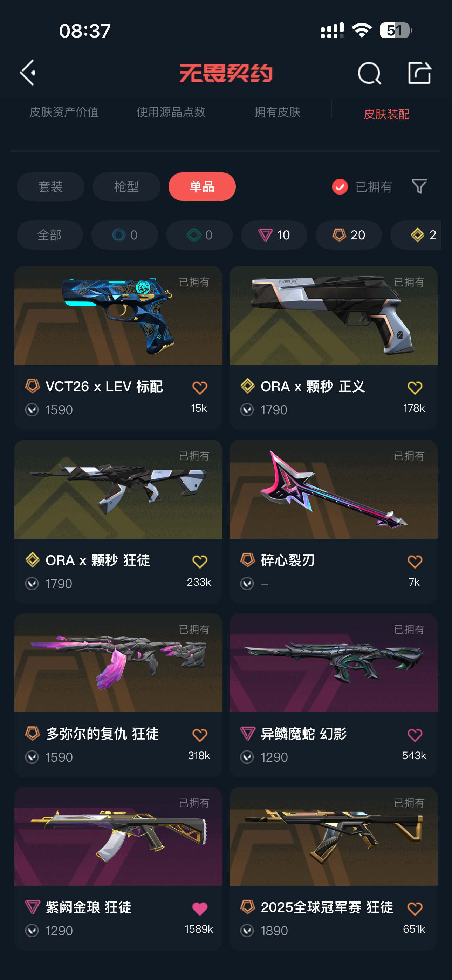The width and height of the screenshot is (452, 980).
Task: Switch to 拥有皮肤 tab
Action: [278, 112]
